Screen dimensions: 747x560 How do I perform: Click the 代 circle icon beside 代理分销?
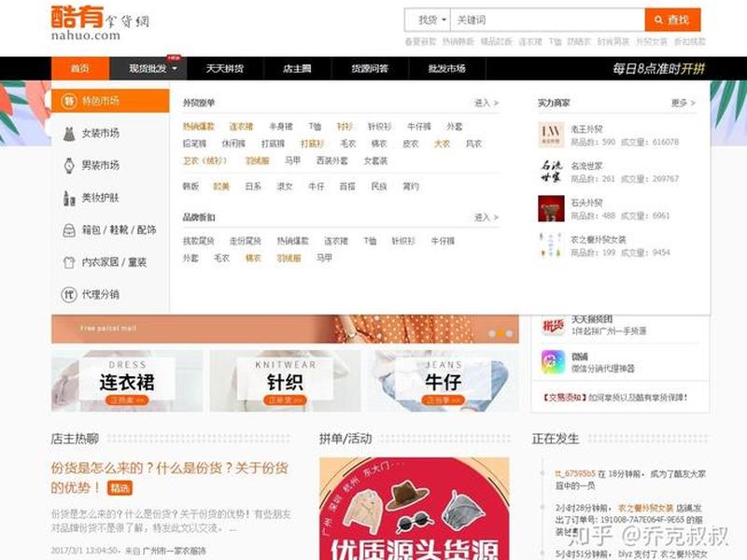pos(69,294)
